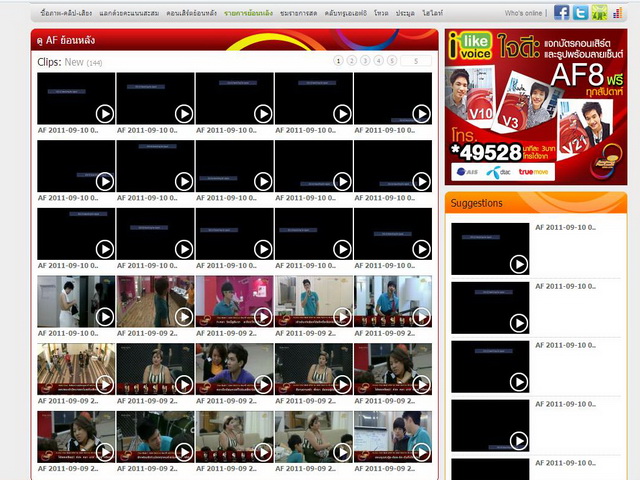Image resolution: width=640 pixels, height=480 pixels.
Task: Click play icon on two men at whiteboard clip
Action: click(x=422, y=452)
